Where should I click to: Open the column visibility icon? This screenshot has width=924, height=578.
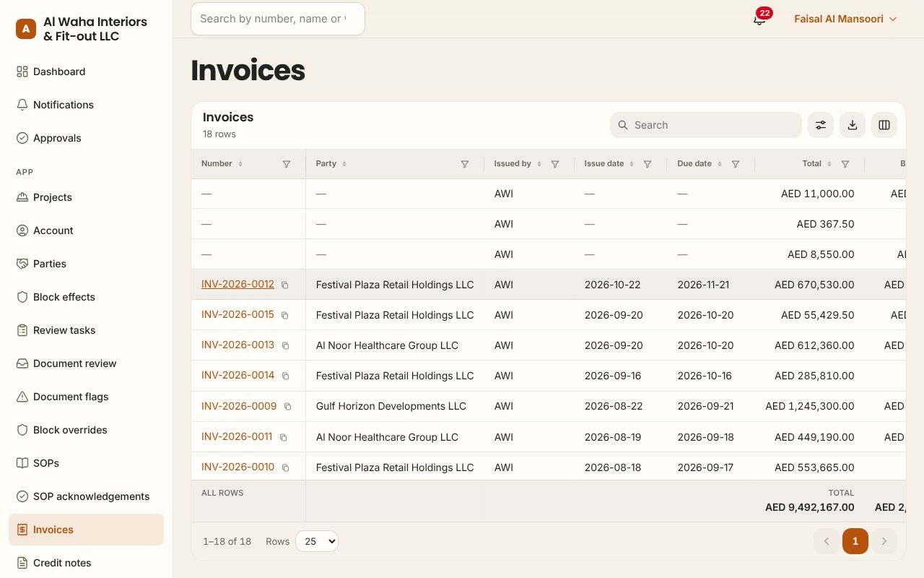(884, 125)
